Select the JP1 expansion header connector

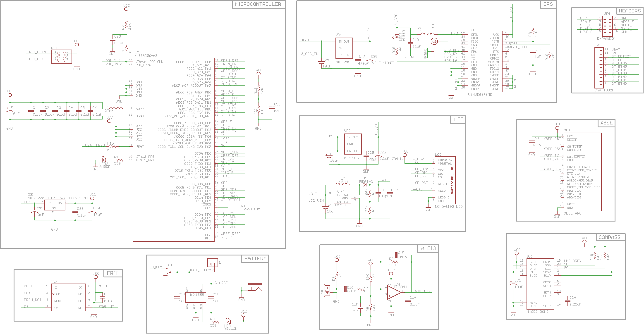(x=607, y=26)
